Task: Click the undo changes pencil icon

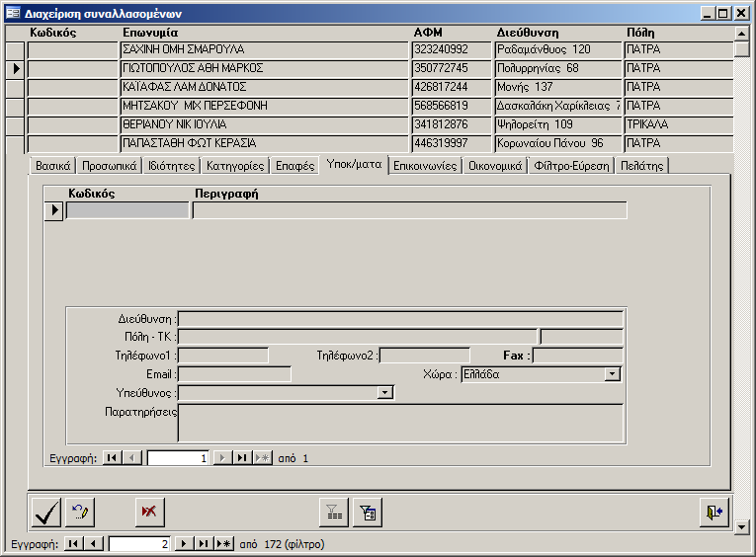Action: point(81,512)
